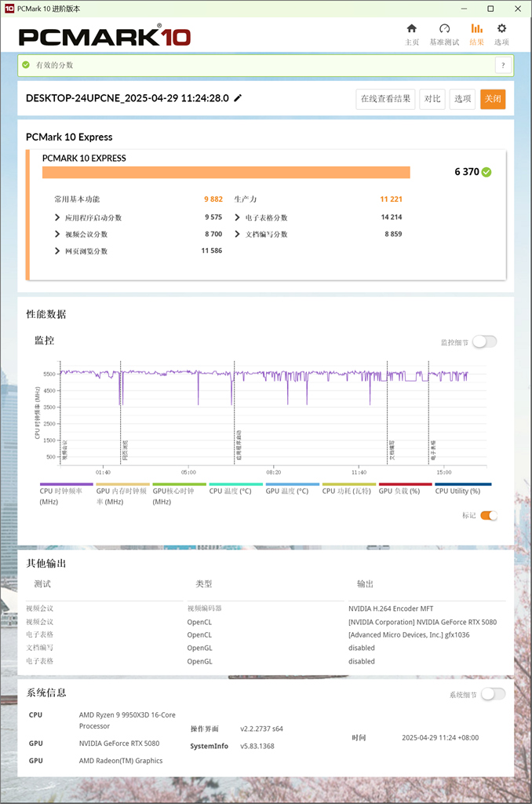The height and width of the screenshot is (804, 532).
Task: Click the orange 关闭 button
Action: 493,99
